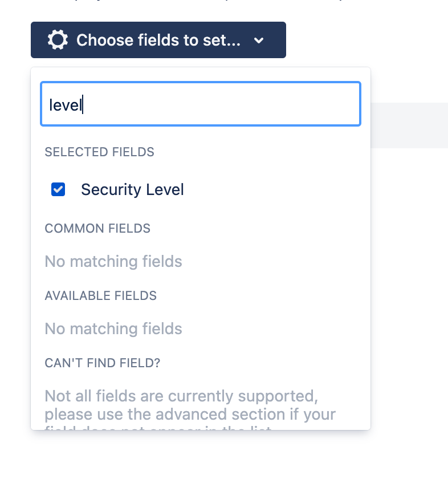Click the partially hidden last line of help text
This screenshot has width=448, height=479.
(160, 427)
